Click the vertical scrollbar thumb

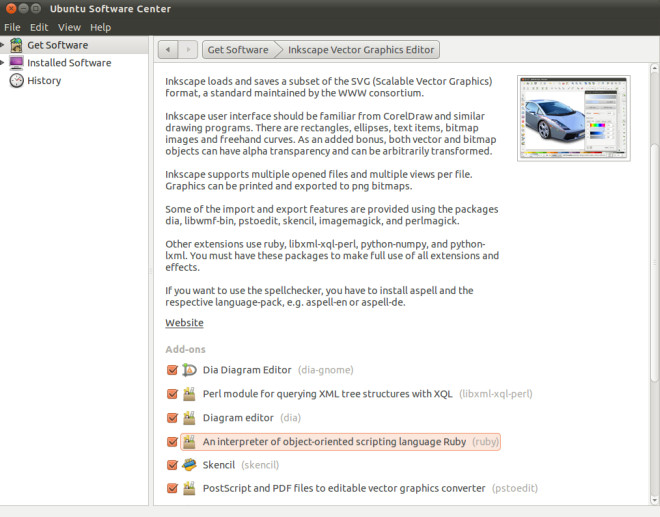655,263
